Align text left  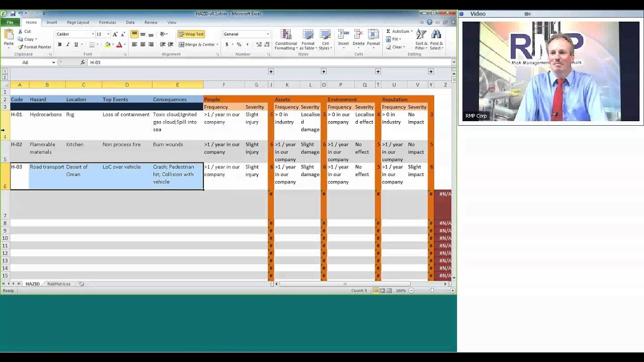(x=134, y=45)
